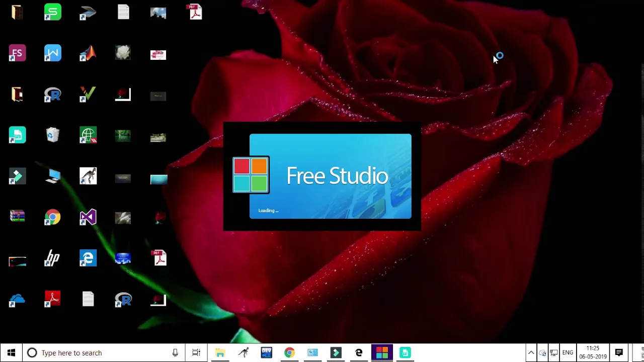The image size is (644, 362).
Task: Expand the hidden system tray icons
Action: (x=531, y=353)
